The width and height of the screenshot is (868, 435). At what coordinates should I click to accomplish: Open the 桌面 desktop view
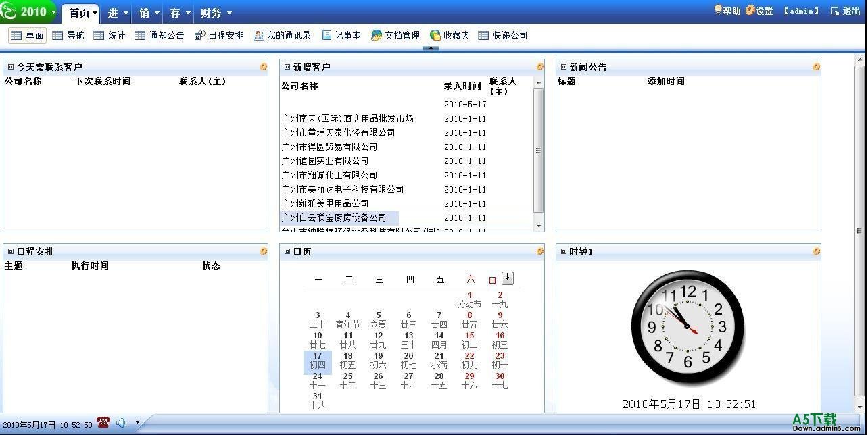[x=27, y=36]
